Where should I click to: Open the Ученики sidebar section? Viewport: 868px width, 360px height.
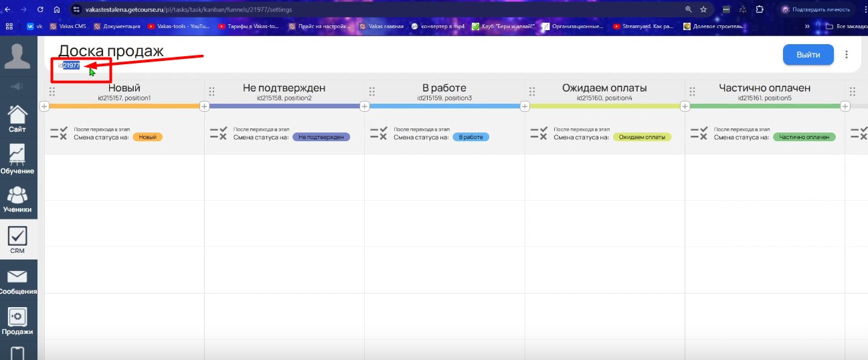[17, 199]
